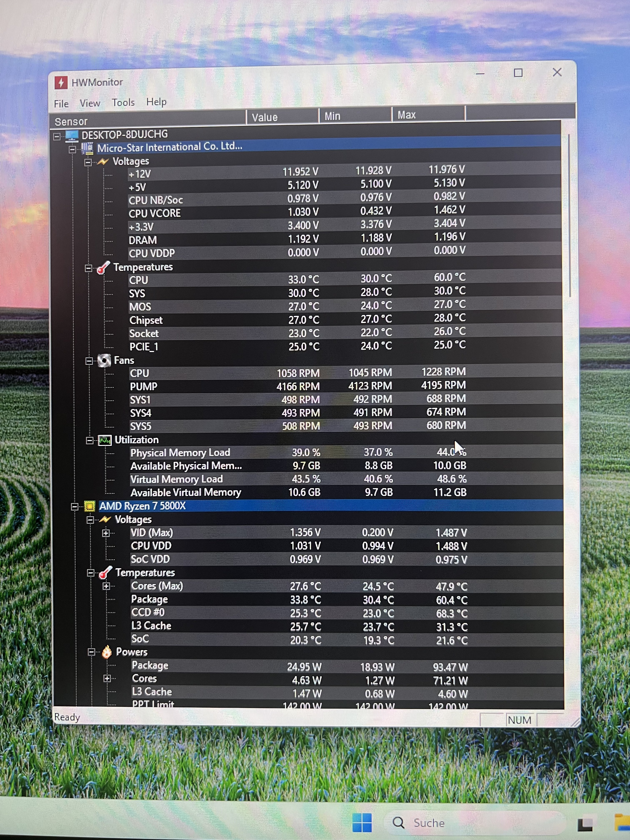Screen dimensions: 630x840
Task: Expand the VID (Max) voltage entry
Action: [x=106, y=533]
